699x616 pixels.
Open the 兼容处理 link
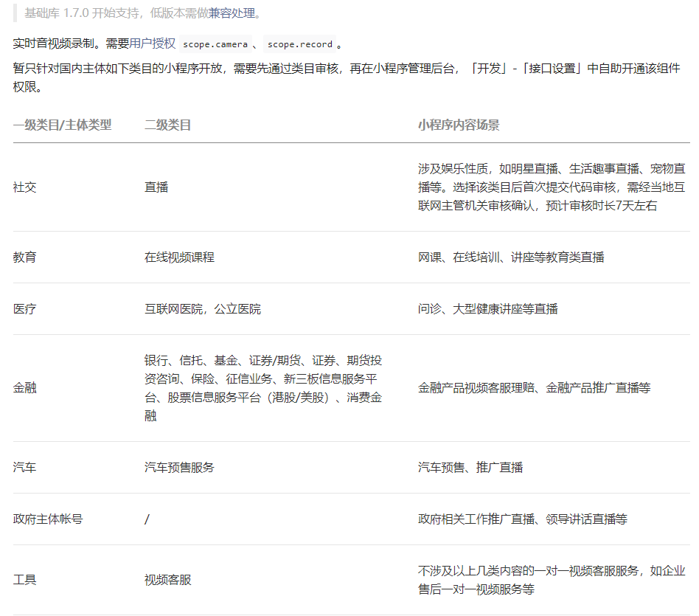click(x=232, y=13)
